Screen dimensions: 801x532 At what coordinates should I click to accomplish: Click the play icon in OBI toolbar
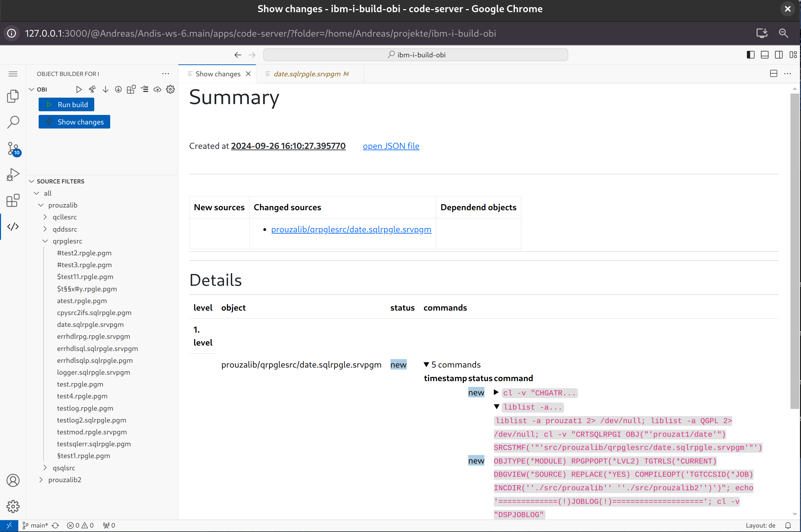(79, 89)
